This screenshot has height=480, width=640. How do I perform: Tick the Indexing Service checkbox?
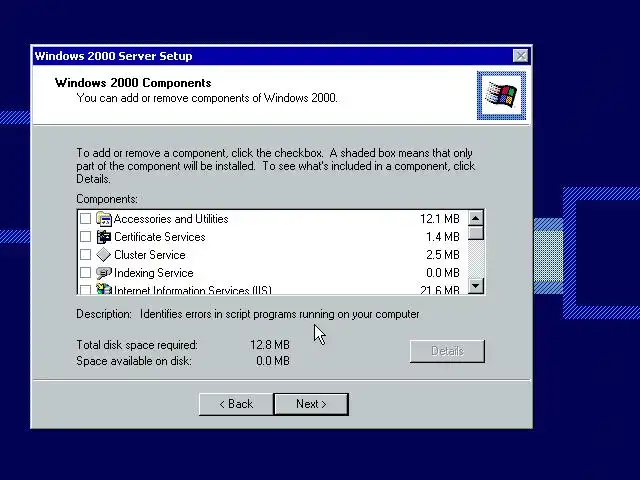pos(85,273)
